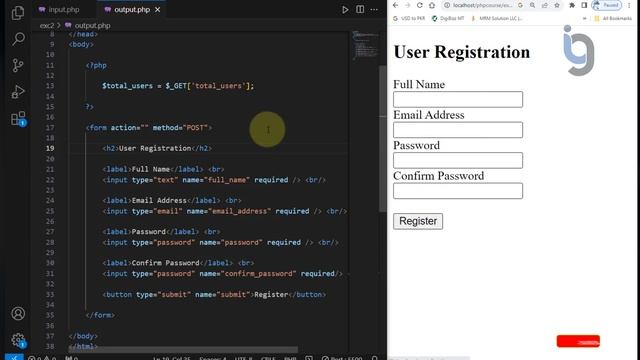
Task: Split the editor to the right
Action: pyautogui.click(x=360, y=9)
